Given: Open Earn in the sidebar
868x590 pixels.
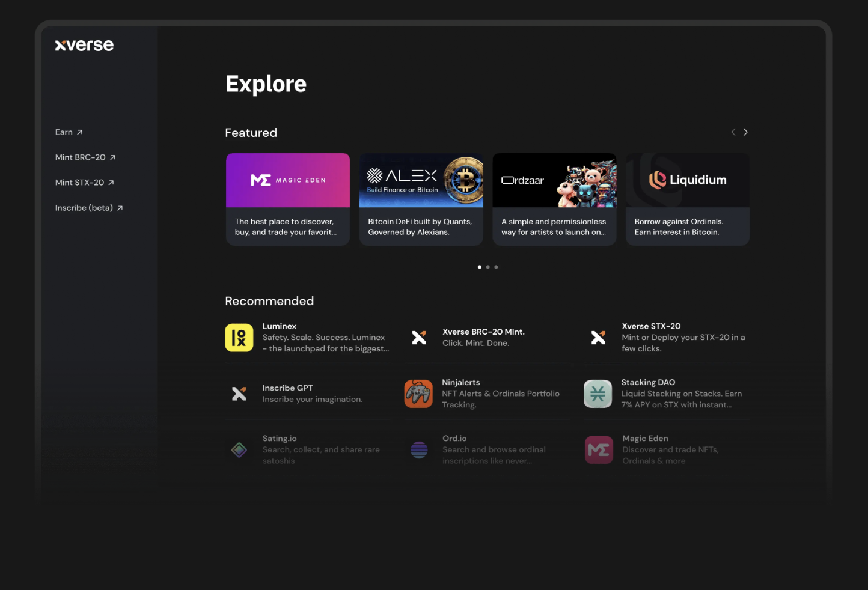Looking at the screenshot, I should 69,132.
